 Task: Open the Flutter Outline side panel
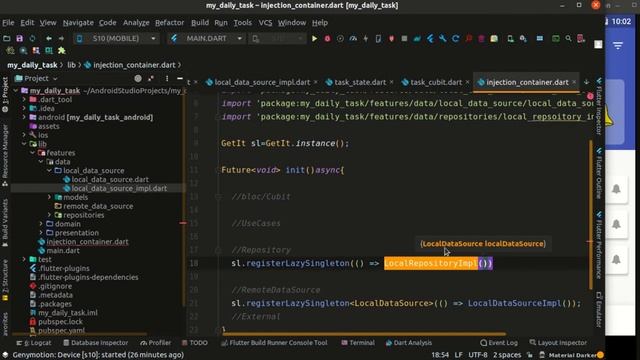tap(599, 173)
